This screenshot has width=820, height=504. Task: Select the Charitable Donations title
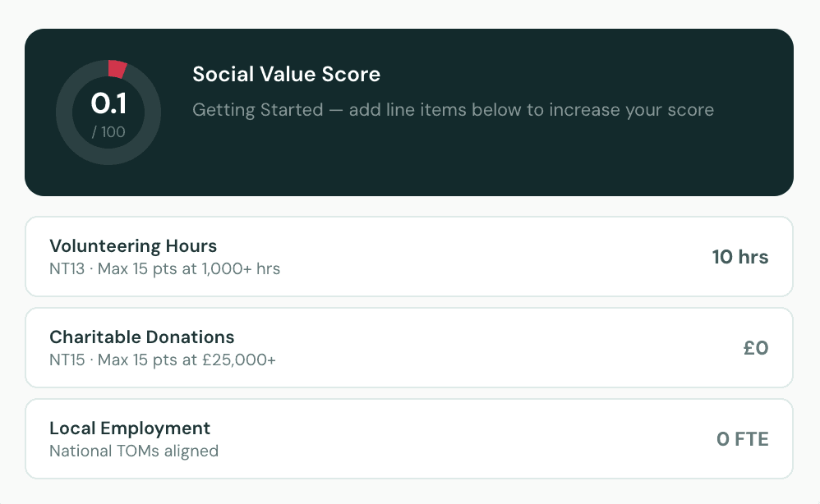pos(141,337)
